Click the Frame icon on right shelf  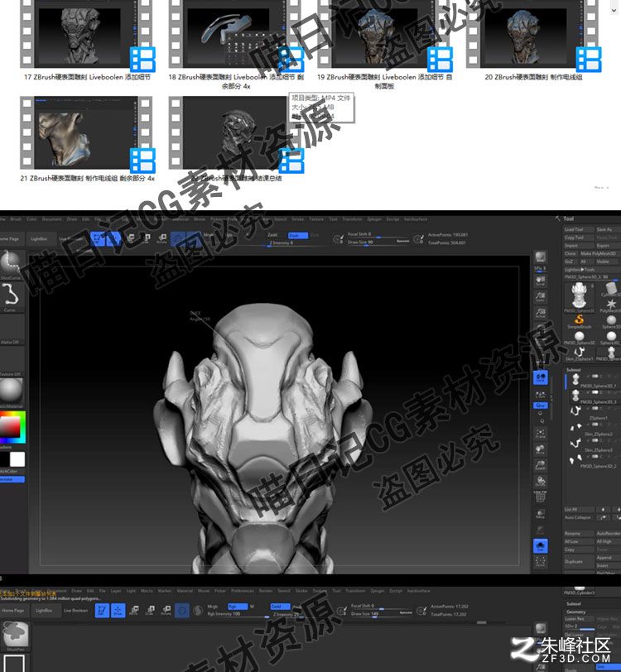coord(541,434)
